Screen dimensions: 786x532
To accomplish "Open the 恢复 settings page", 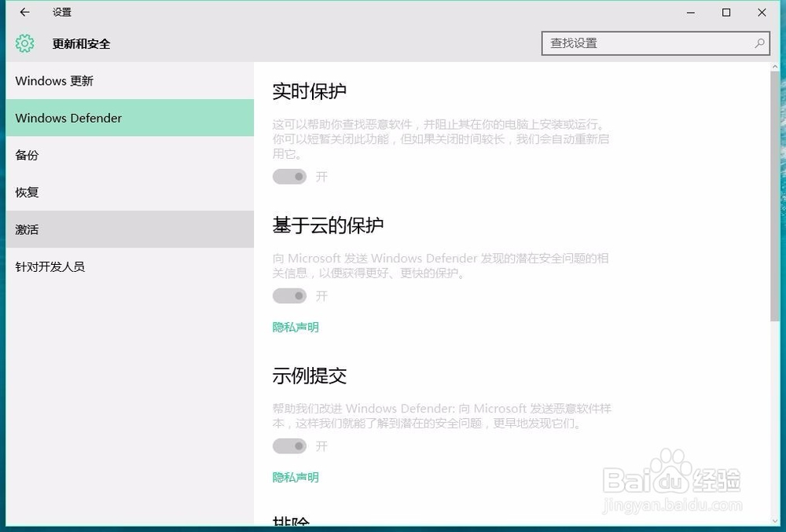I will (27, 192).
